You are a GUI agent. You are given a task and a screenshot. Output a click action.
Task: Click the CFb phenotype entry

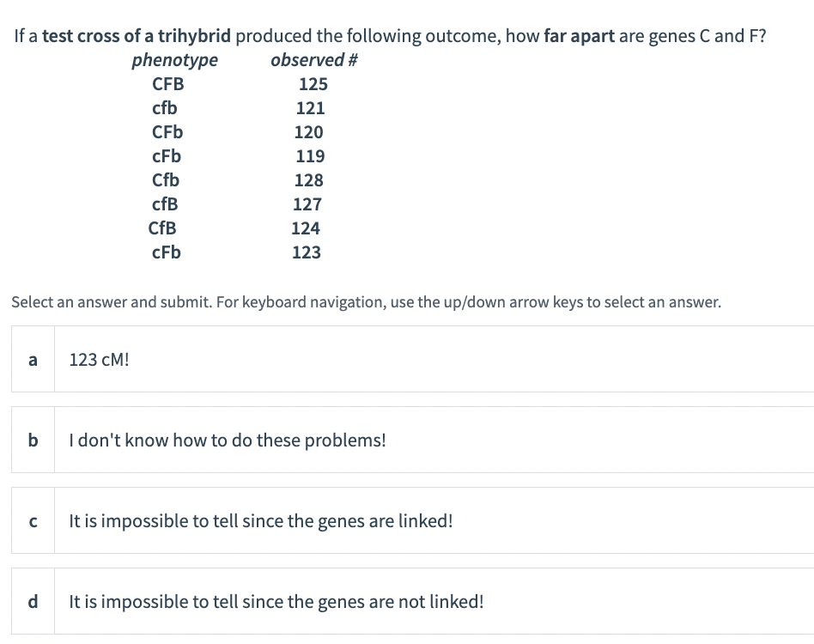(167, 131)
